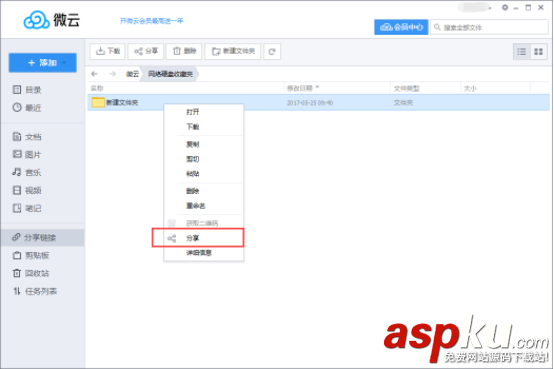Image resolution: width=554 pixels, height=369 pixels.
Task: Focus the 搜索全部文件 search field
Action: (x=489, y=27)
